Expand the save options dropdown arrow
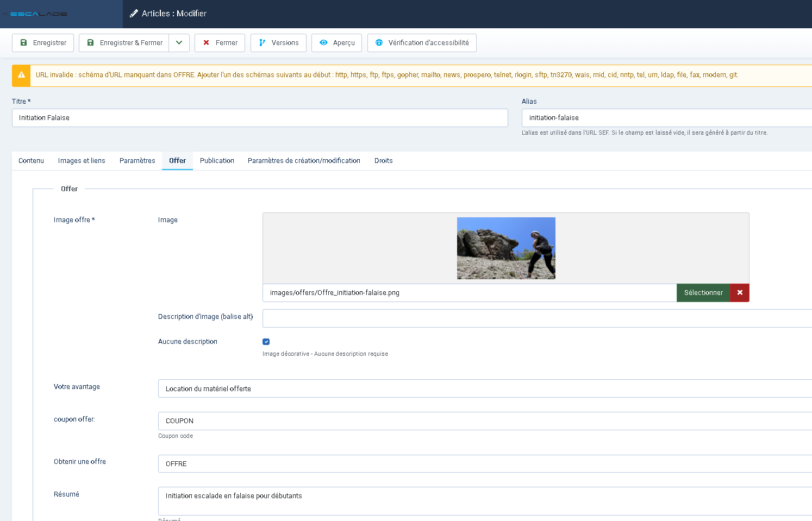This screenshot has height=521, width=812. tap(179, 43)
